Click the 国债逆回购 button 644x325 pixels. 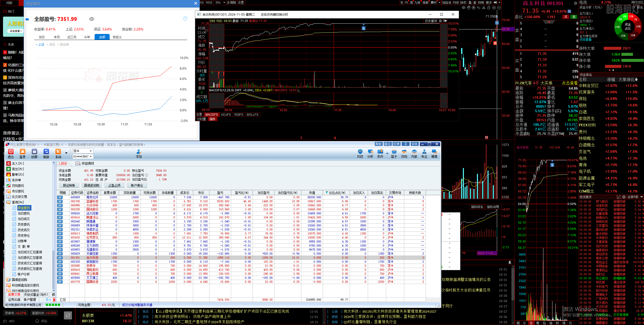(x=92, y=185)
